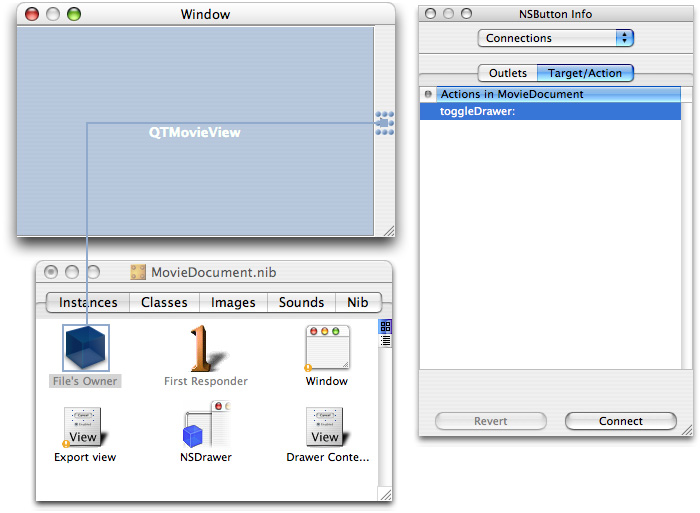Select the NSDrawer instance icon
The height and width of the screenshot is (513, 700).
pos(206,425)
